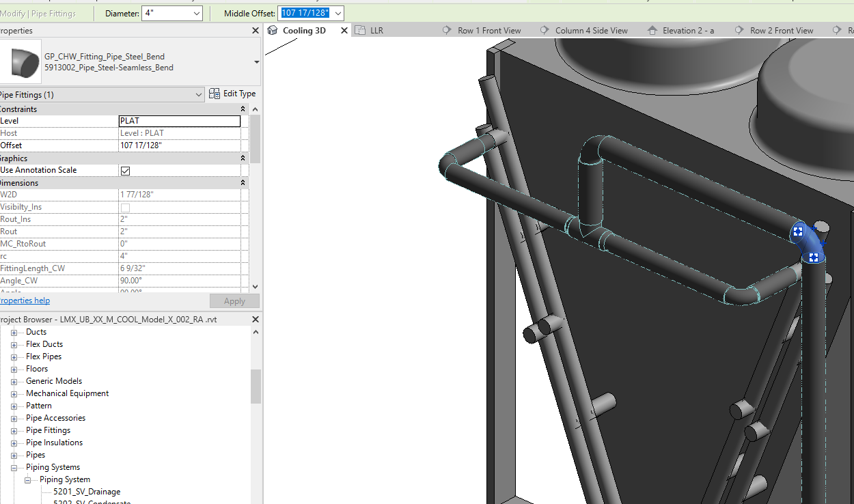Click upper connector grip on selected bend
This screenshot has width=854, height=504.
[797, 232]
